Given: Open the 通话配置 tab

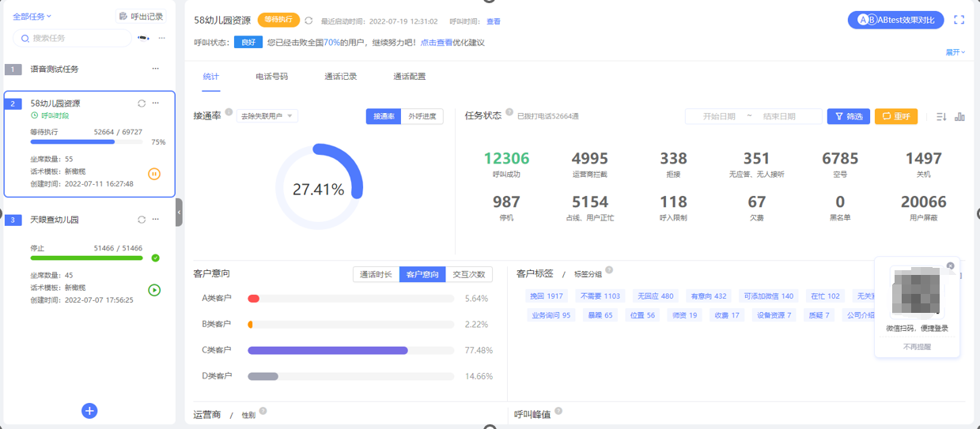Looking at the screenshot, I should (409, 77).
